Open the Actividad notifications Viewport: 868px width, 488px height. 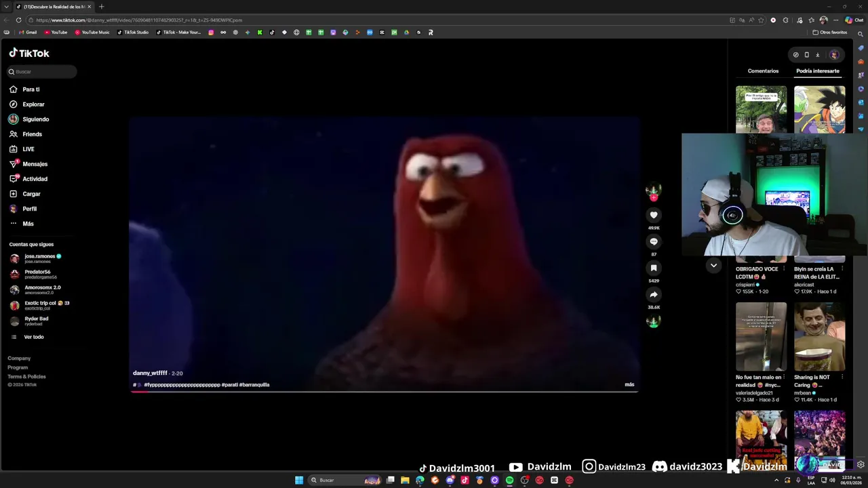tap(28, 179)
